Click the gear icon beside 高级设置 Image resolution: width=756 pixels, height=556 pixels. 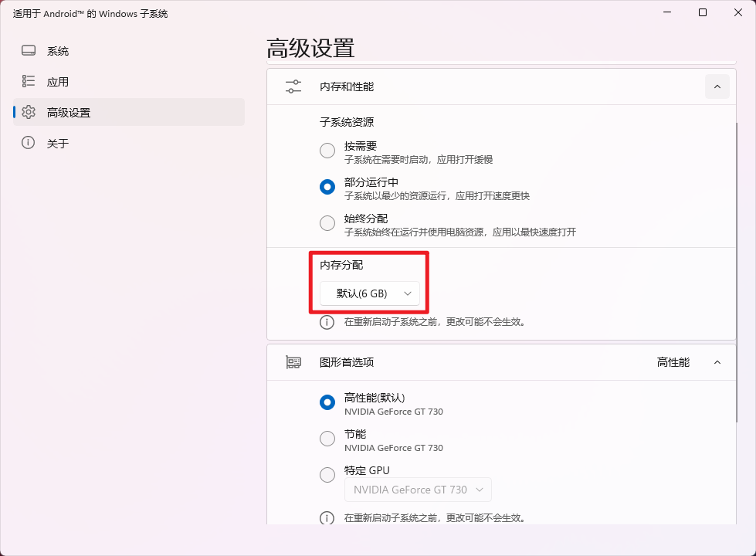[28, 111]
